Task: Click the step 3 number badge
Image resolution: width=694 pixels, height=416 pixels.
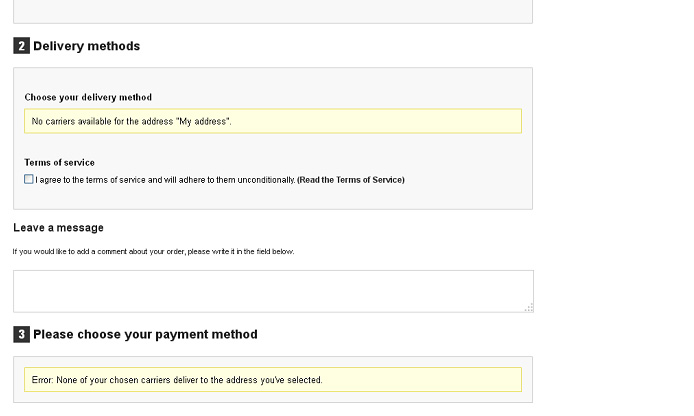Action: 21,334
